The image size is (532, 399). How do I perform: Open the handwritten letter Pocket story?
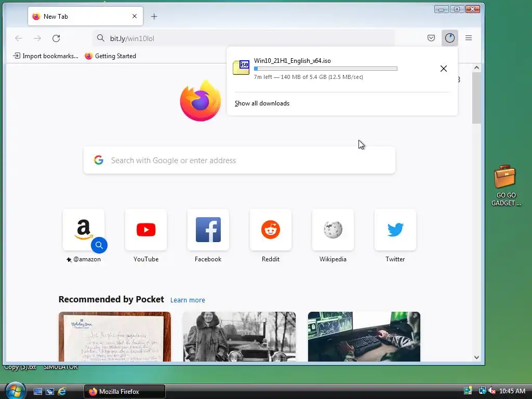coord(115,337)
